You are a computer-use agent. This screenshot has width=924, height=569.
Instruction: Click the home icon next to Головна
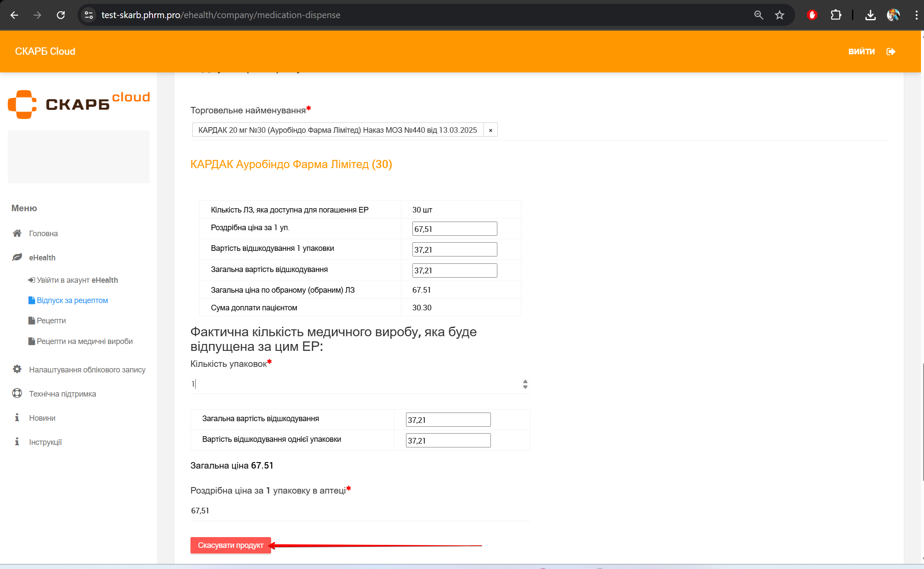click(17, 233)
